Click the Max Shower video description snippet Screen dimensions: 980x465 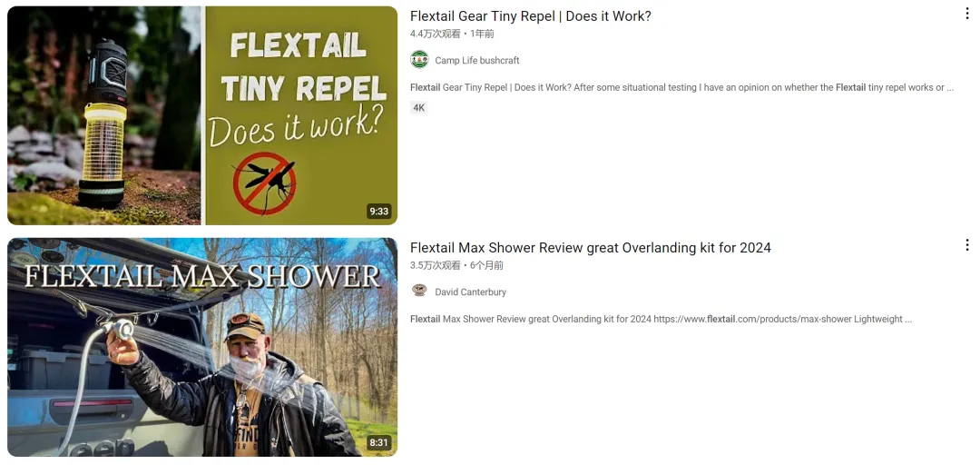pyautogui.click(x=661, y=319)
